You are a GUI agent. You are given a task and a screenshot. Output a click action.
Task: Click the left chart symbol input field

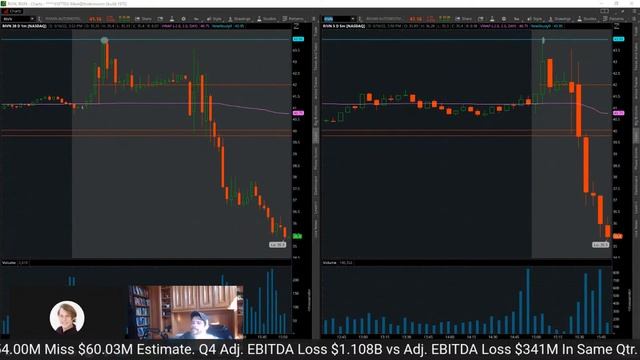(x=16, y=19)
